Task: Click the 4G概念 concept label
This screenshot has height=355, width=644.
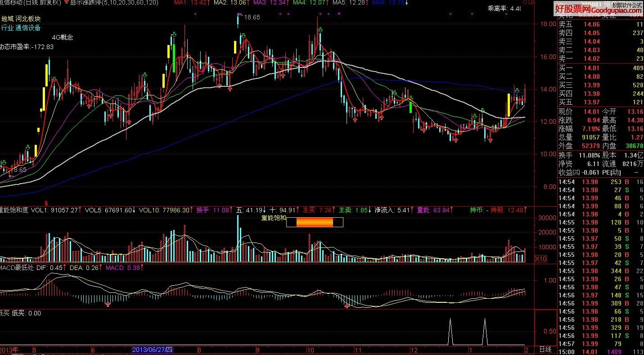Action: tap(63, 37)
